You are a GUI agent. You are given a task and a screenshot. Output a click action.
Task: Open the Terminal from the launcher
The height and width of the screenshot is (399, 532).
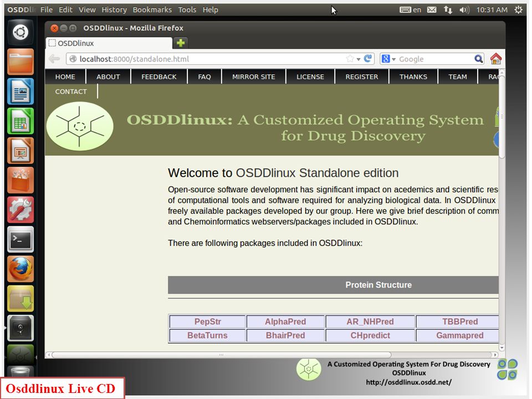tap(21, 239)
